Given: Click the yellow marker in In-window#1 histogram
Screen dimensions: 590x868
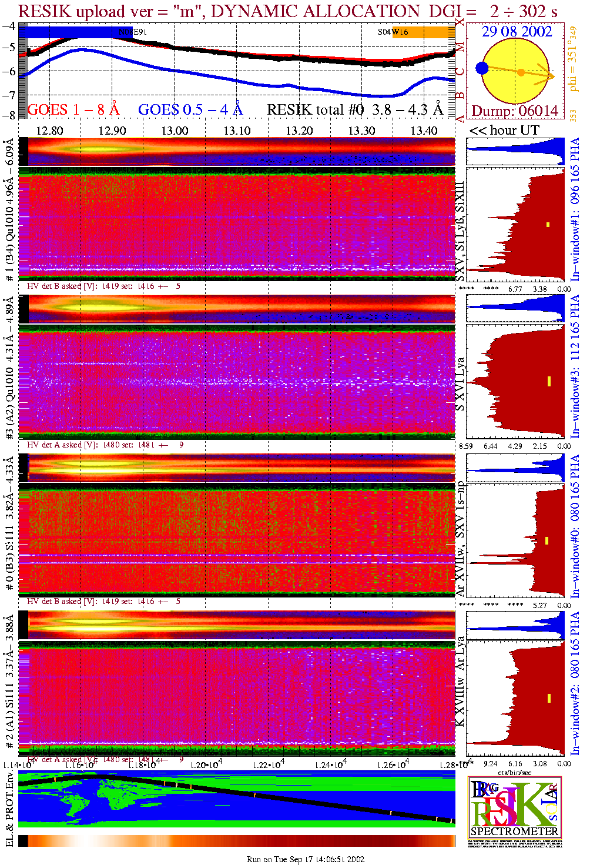Looking at the screenshot, I should [x=548, y=224].
